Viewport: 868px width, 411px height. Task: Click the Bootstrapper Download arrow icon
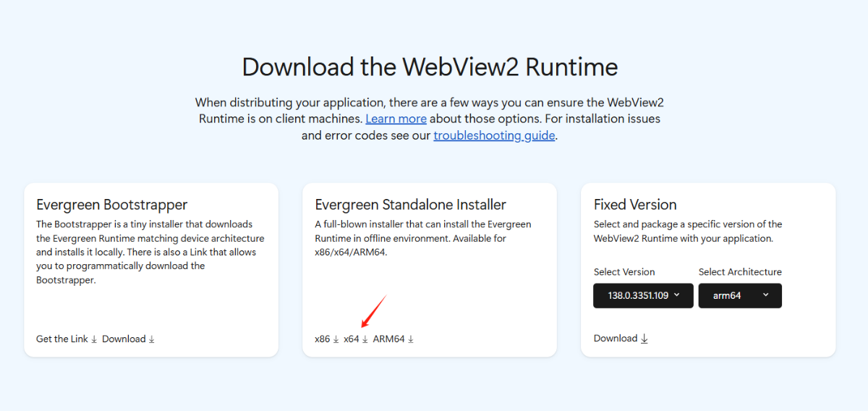tap(152, 339)
